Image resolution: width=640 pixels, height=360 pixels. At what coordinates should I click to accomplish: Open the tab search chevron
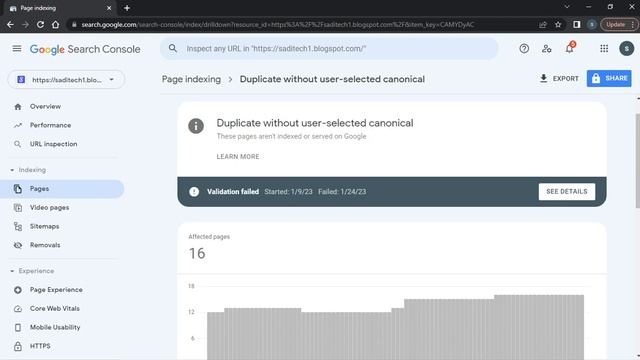pos(567,7)
